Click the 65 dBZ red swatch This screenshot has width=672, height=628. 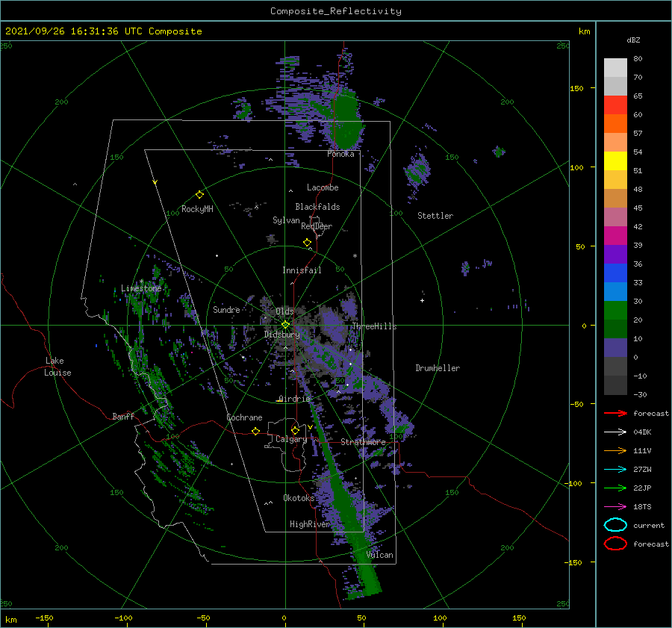click(x=615, y=105)
